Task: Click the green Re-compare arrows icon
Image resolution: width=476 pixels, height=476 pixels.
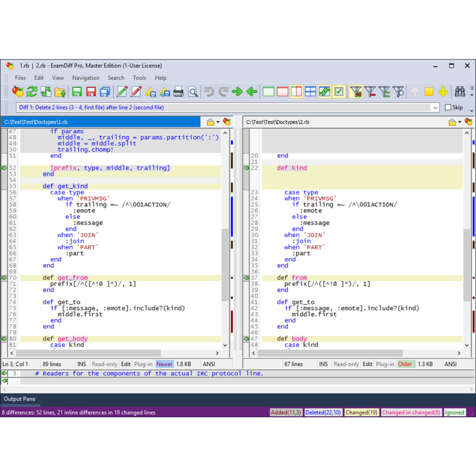Action: (x=32, y=91)
